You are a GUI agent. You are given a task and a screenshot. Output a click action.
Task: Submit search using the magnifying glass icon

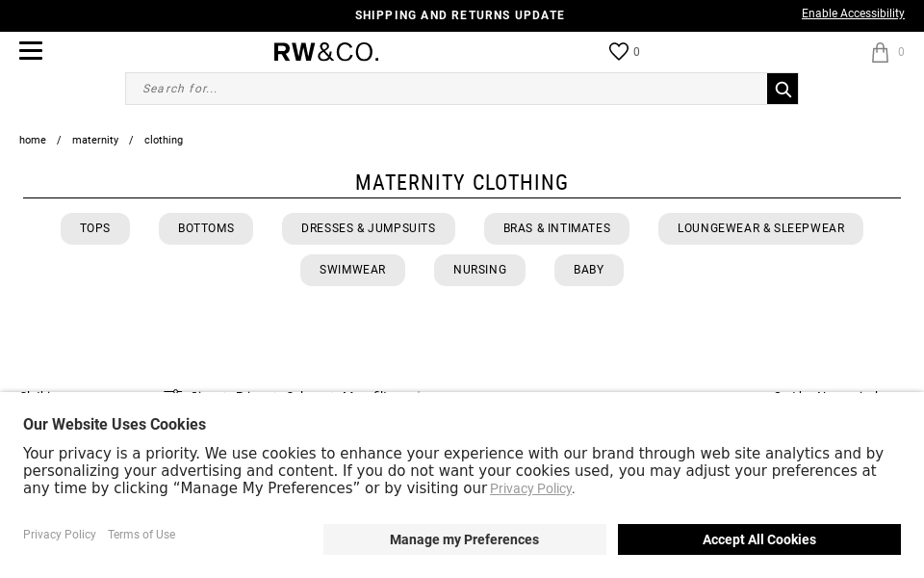(783, 89)
